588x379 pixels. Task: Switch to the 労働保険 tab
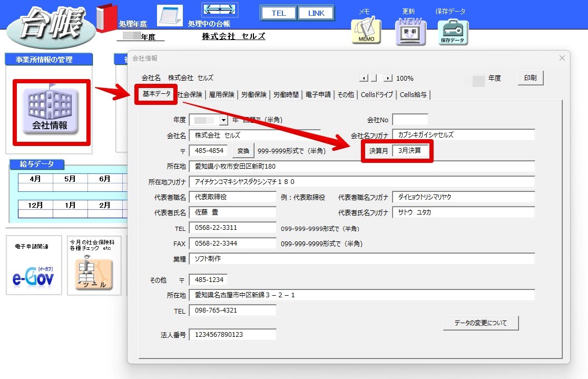click(254, 94)
